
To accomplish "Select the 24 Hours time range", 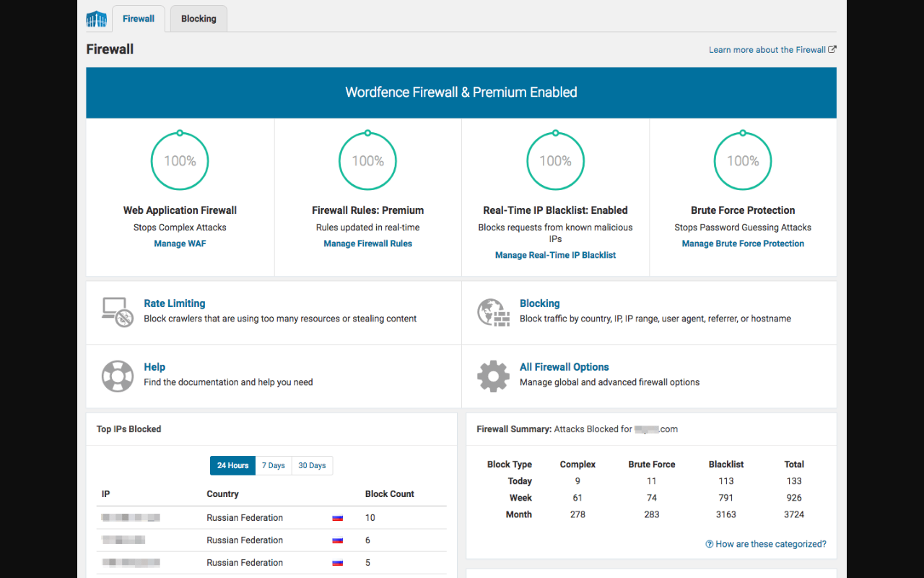I will [232, 465].
